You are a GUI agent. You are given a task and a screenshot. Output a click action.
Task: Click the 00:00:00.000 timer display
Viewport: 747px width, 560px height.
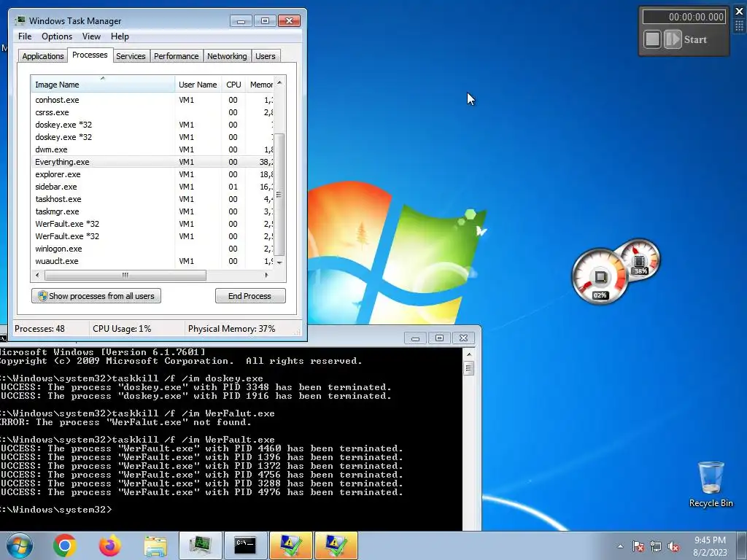(684, 17)
